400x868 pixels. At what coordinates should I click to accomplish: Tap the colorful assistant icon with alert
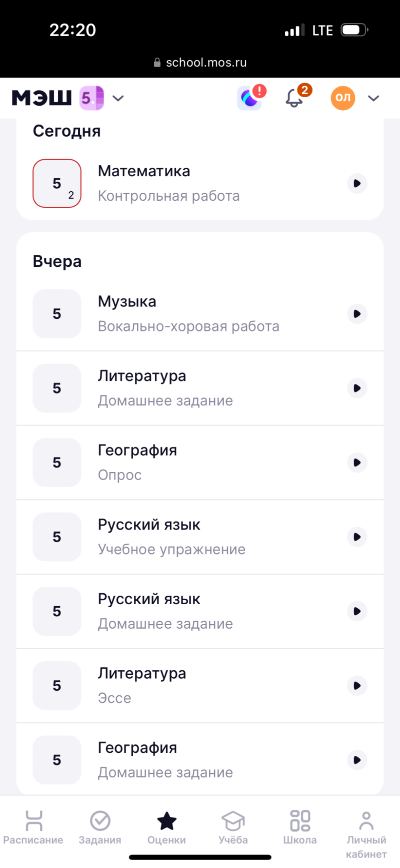coord(249,98)
